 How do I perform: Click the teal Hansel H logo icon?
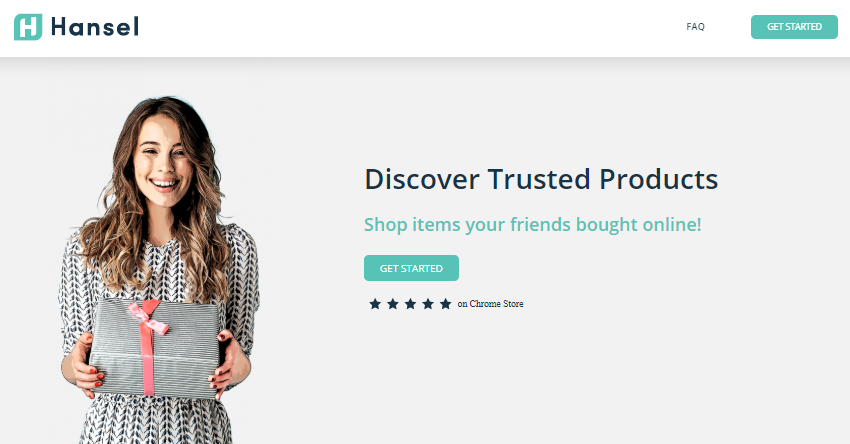pos(28,27)
